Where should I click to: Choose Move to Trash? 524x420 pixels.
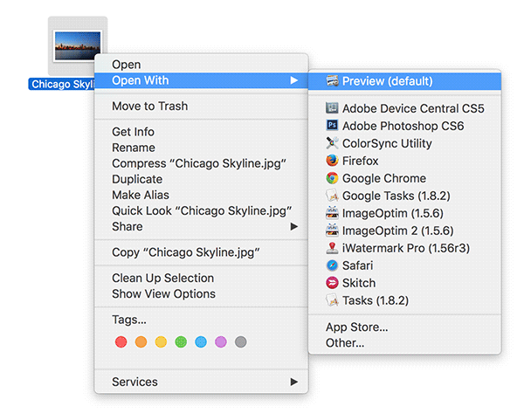click(201, 106)
